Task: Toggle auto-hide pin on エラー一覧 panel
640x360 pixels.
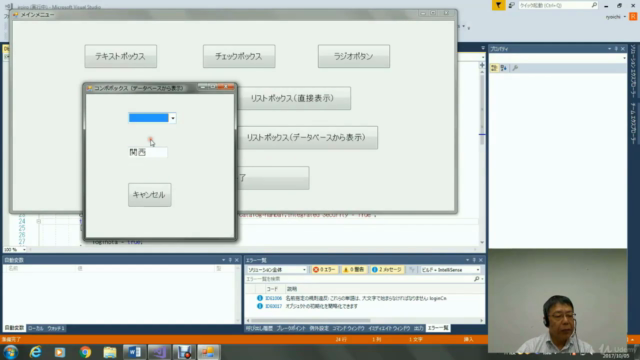Action: click(474, 260)
